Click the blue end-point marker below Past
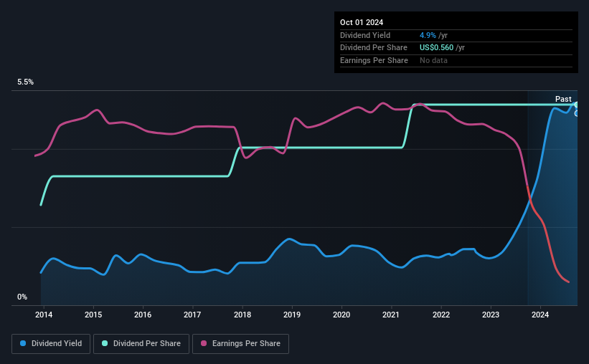The height and width of the screenshot is (364, 589). 576,113
